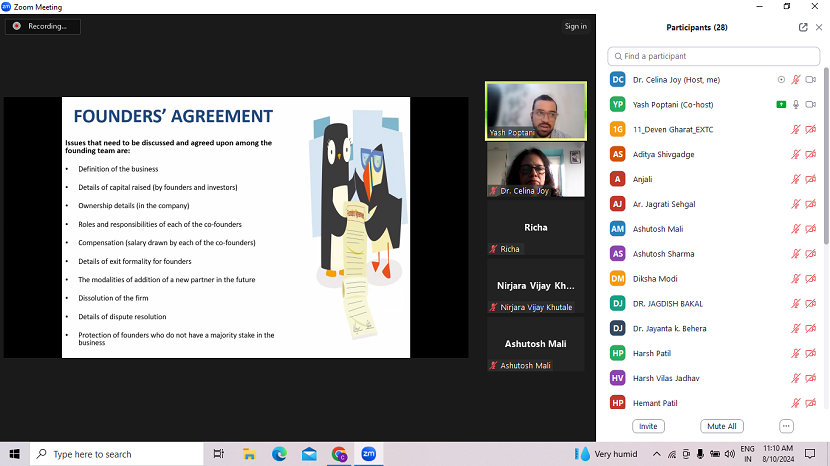The width and height of the screenshot is (830, 466).
Task: Click video-off icon for 11_Deven Gharat_EXTC
Action: click(810, 129)
